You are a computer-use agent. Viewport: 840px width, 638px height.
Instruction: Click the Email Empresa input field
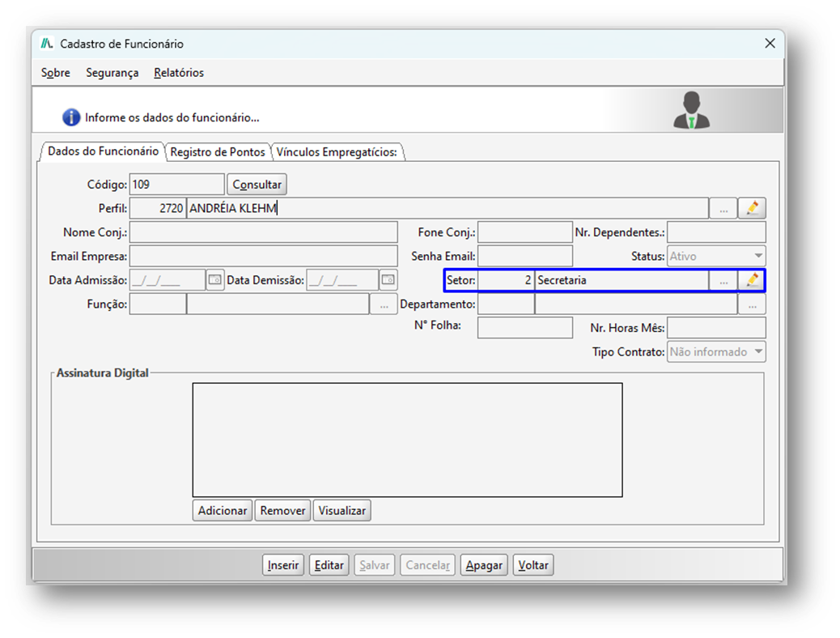[x=264, y=257]
